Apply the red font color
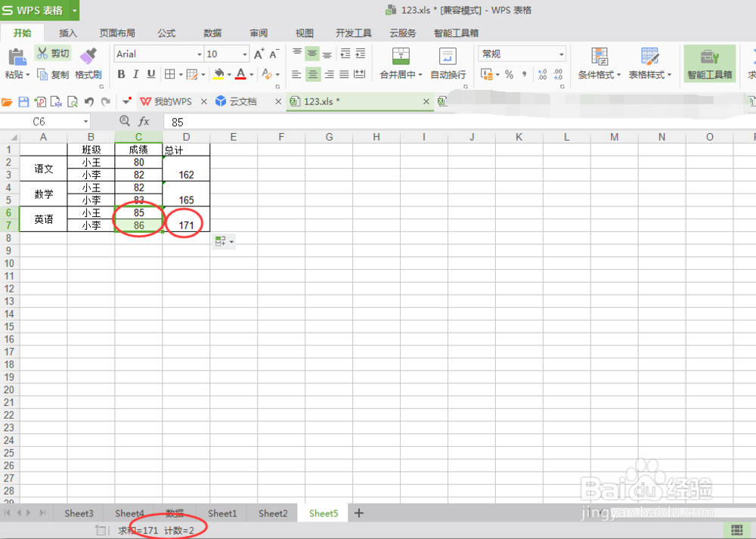 pyautogui.click(x=241, y=74)
